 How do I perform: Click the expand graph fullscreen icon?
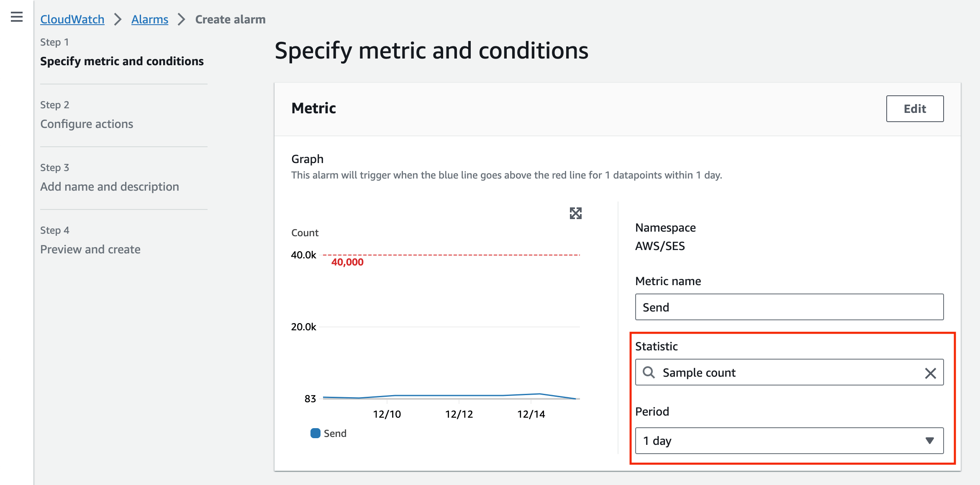(576, 213)
